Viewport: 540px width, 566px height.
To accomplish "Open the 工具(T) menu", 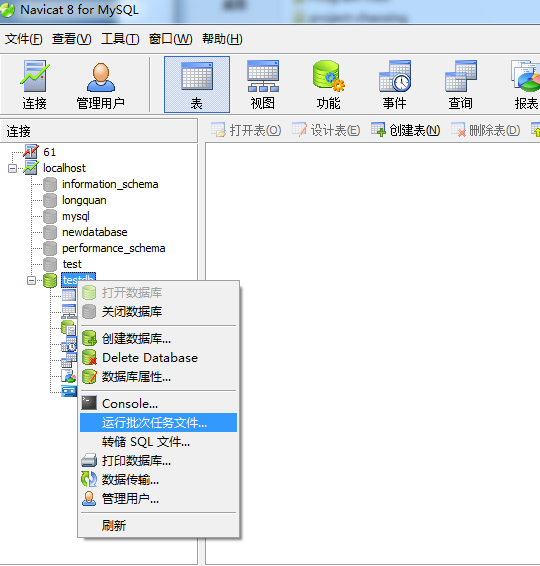I will (x=120, y=39).
